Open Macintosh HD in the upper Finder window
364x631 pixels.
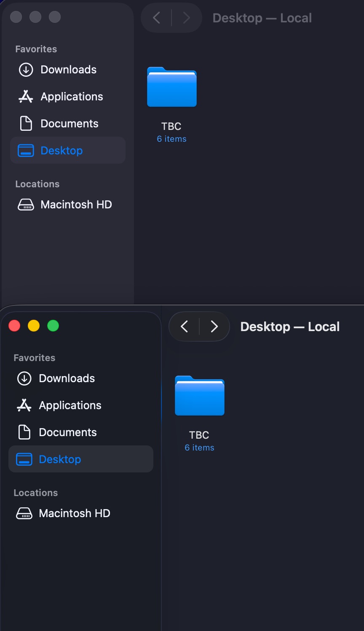pos(68,205)
